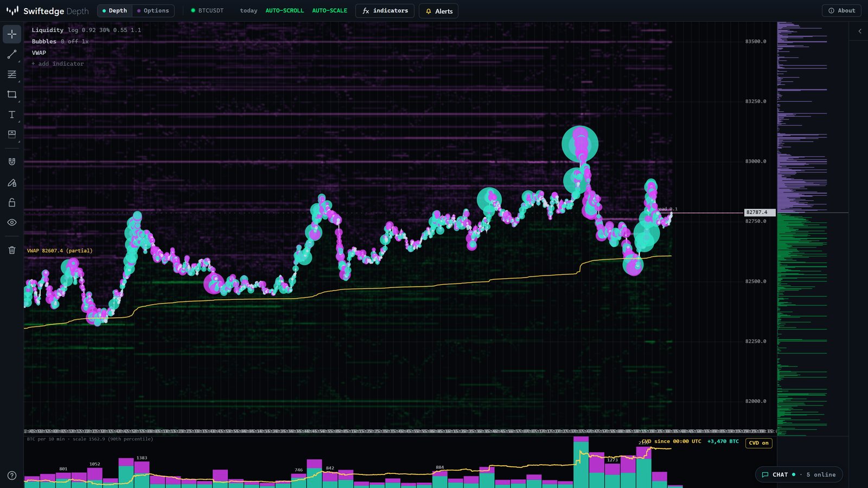Open Bubbles indicator settings
The image size is (868, 488).
60,42
